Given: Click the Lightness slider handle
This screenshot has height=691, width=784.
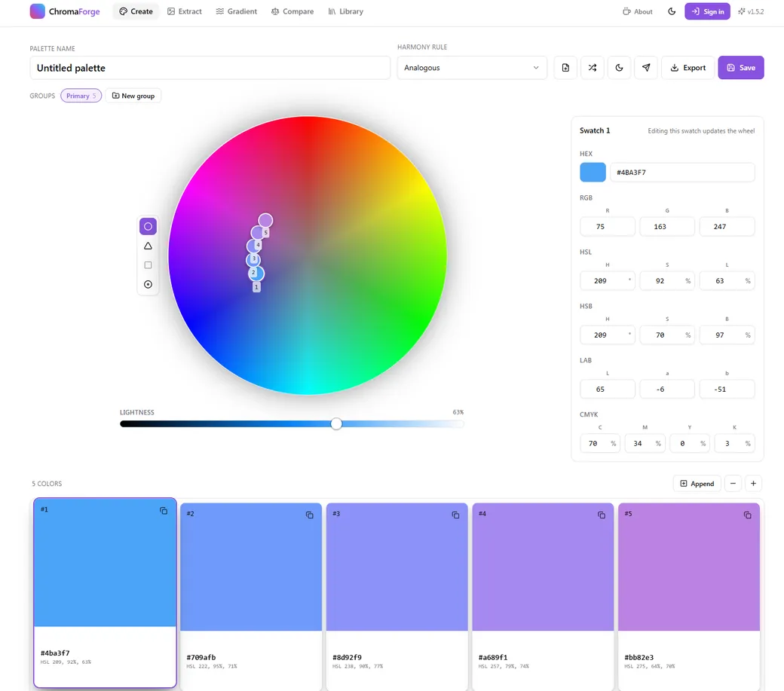Looking at the screenshot, I should pos(336,423).
